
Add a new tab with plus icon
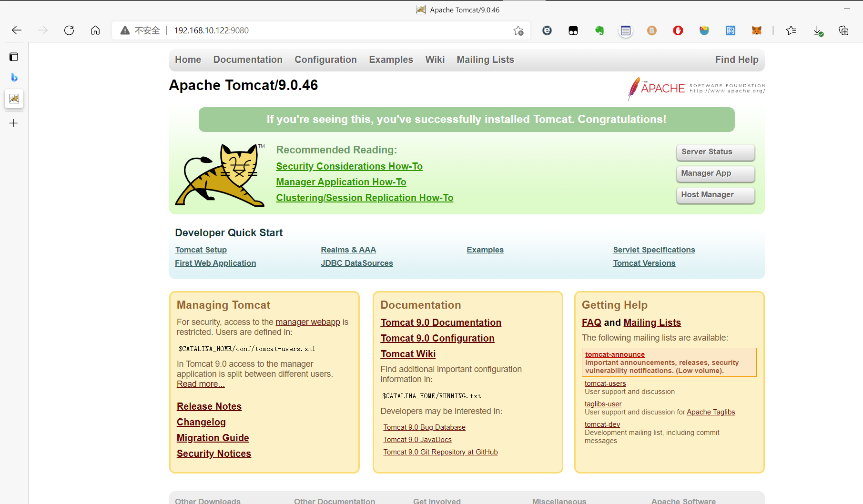click(x=14, y=123)
